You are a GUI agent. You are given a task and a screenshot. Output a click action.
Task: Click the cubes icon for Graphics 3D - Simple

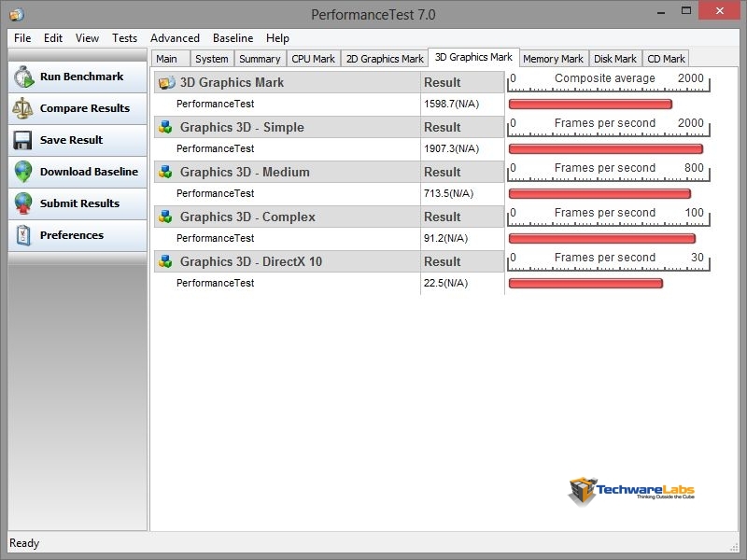point(165,127)
